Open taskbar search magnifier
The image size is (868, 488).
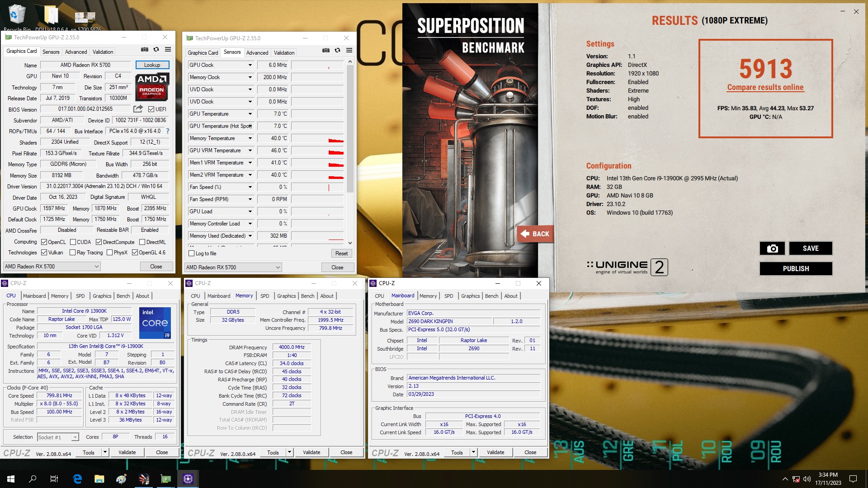coord(33,479)
